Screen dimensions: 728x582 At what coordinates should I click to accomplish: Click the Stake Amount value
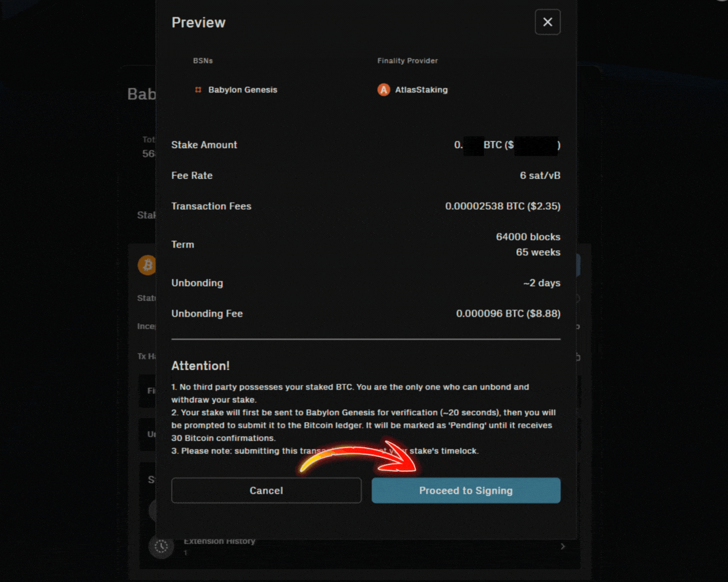click(507, 145)
